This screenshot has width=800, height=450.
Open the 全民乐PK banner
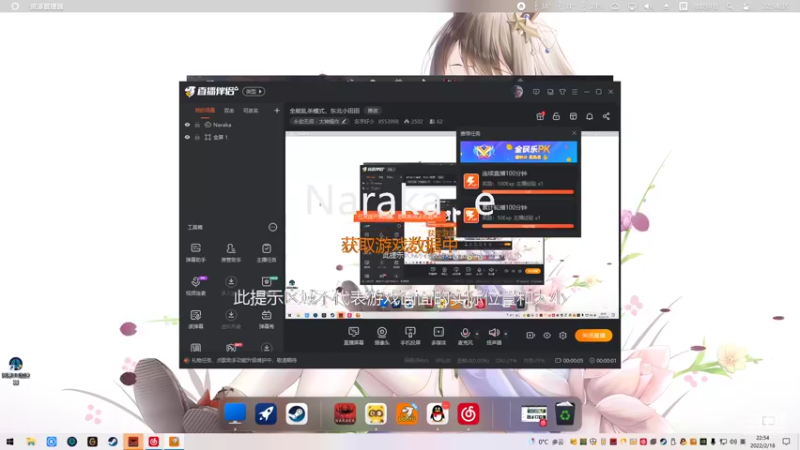tap(519, 152)
